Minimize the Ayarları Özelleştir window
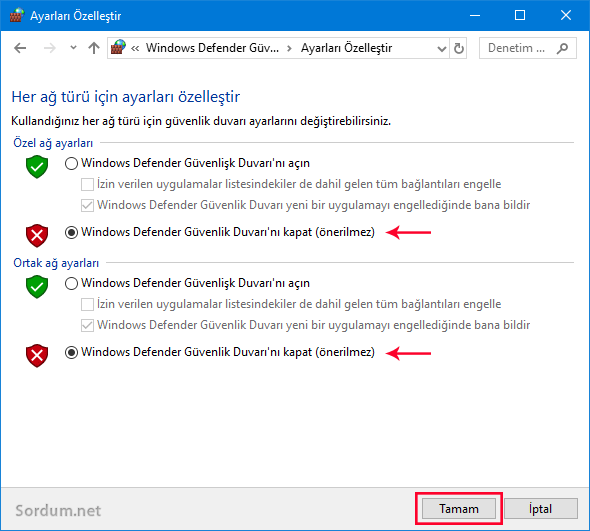 (475, 15)
